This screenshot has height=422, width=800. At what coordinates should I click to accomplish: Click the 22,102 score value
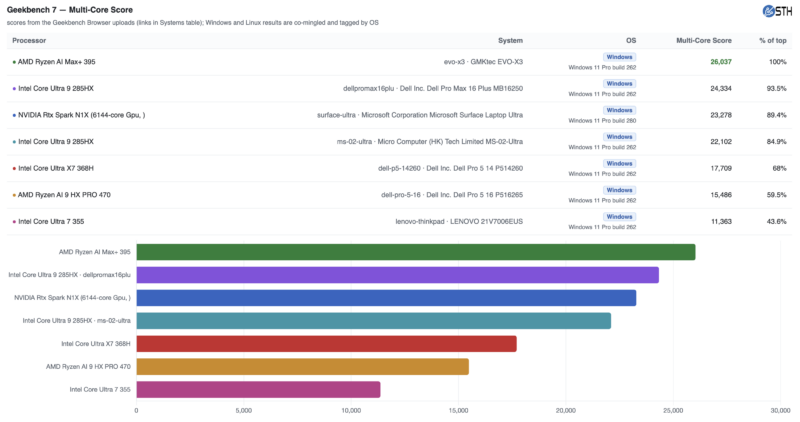click(721, 141)
